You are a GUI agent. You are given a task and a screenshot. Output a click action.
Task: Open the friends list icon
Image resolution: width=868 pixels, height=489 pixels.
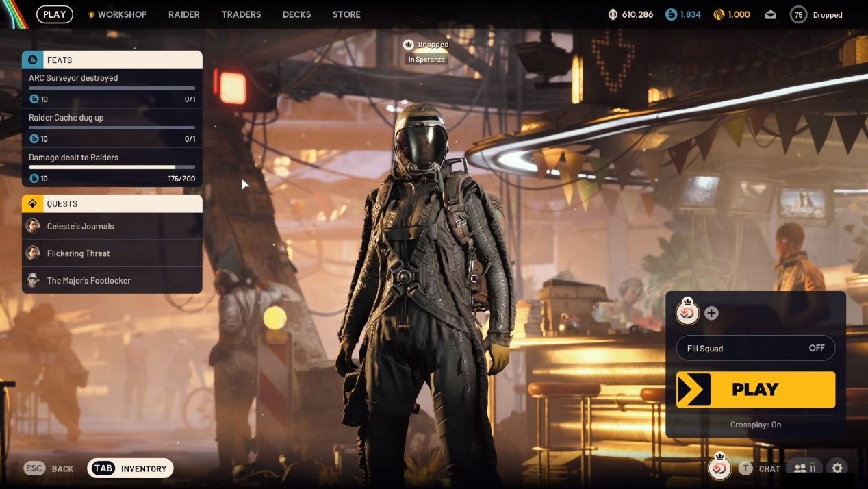click(804, 468)
